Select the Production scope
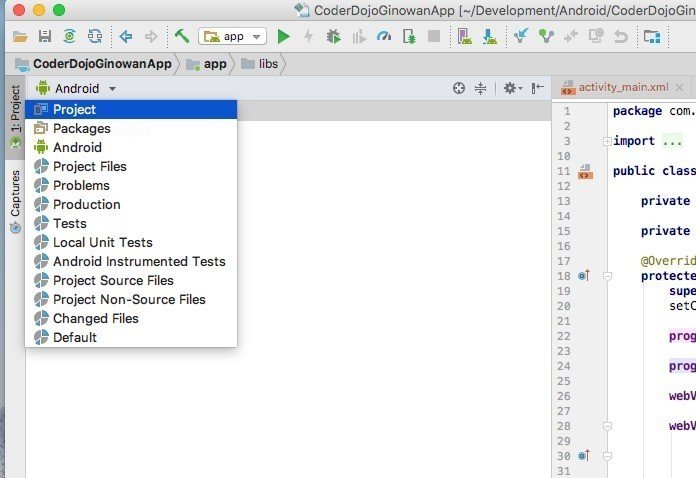The height and width of the screenshot is (478, 696). point(131,205)
